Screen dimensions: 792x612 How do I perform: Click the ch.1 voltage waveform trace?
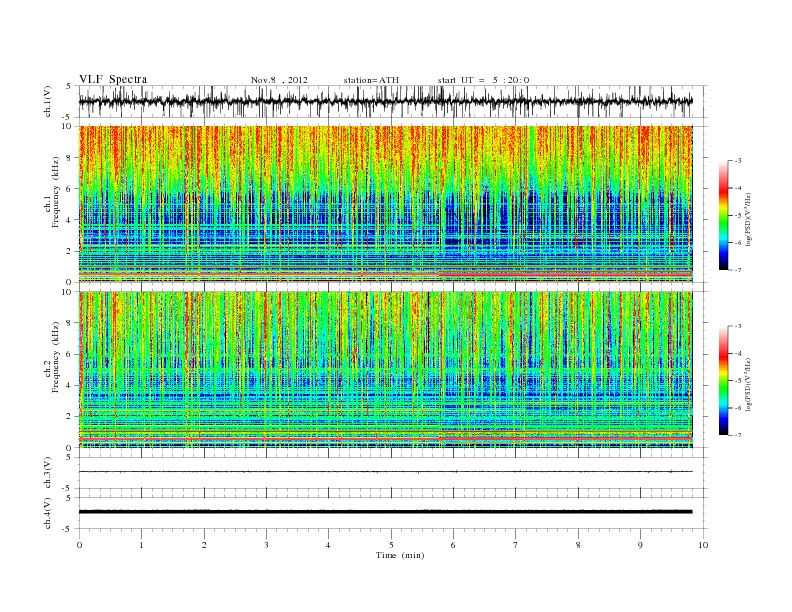coord(385,101)
